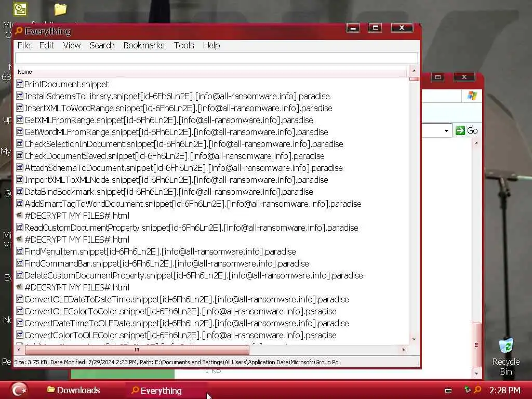Click the icon of ReadCustomDocumentProperty.snippet file
The image size is (532, 399).
[x=20, y=228]
